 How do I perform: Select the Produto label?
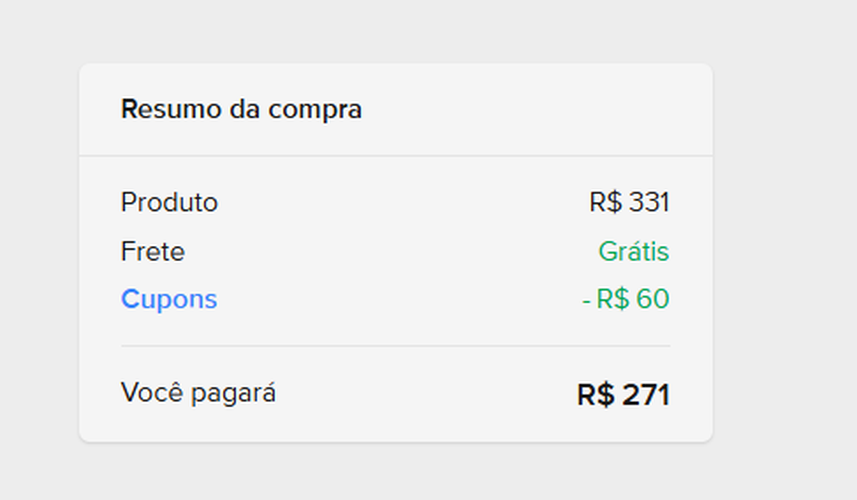coord(169,203)
